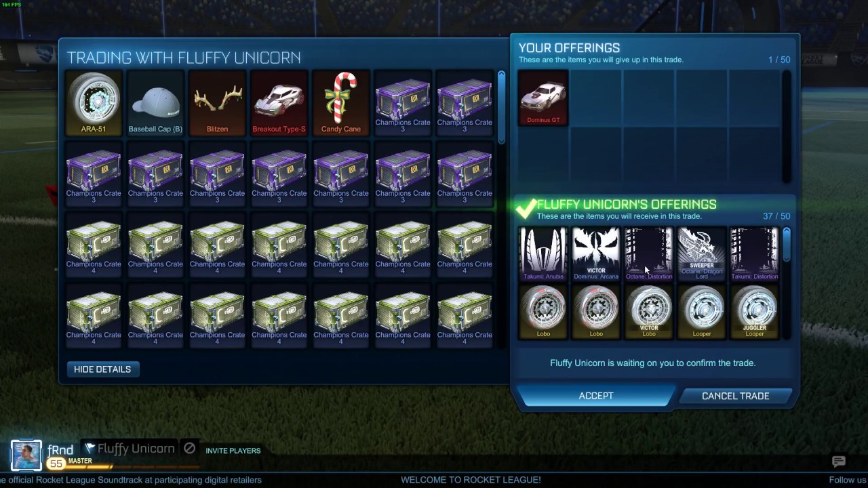This screenshot has width=868, height=488.
Task: Inspect the Victor Dominus: Arcana decal
Action: [596, 254]
